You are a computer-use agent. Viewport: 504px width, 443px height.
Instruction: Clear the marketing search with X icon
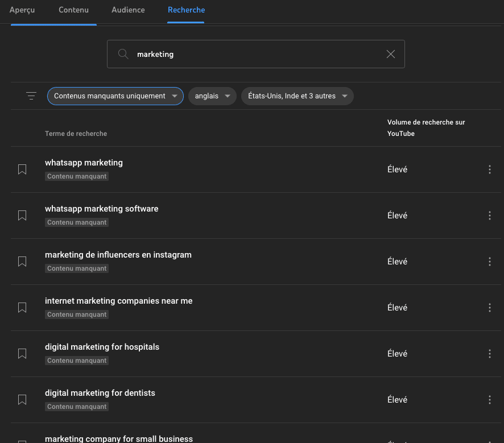[x=391, y=54]
